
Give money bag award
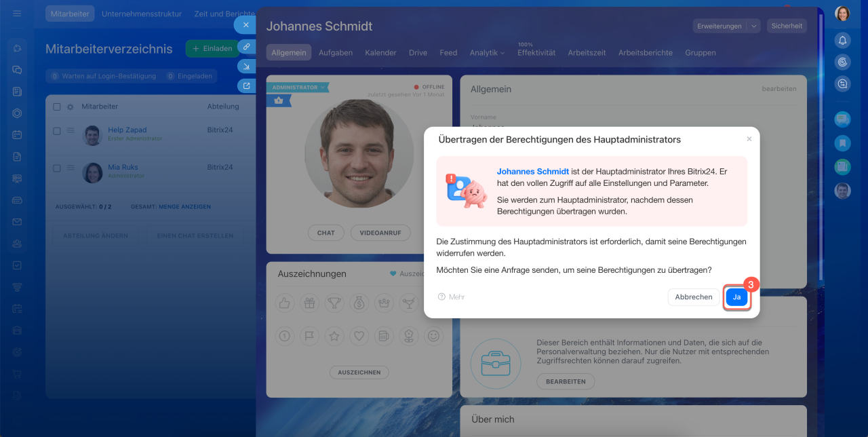(x=359, y=303)
